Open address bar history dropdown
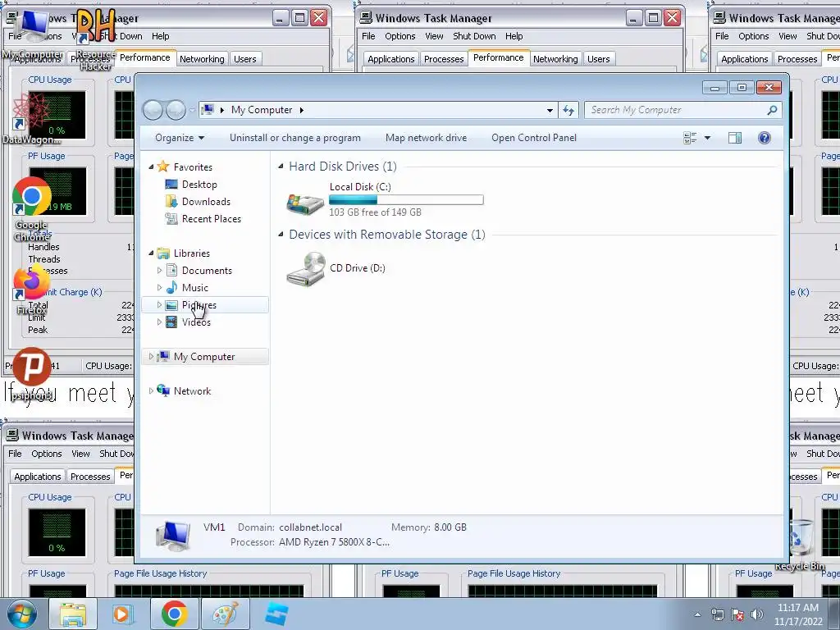Screen dimensions: 840x630 point(550,111)
